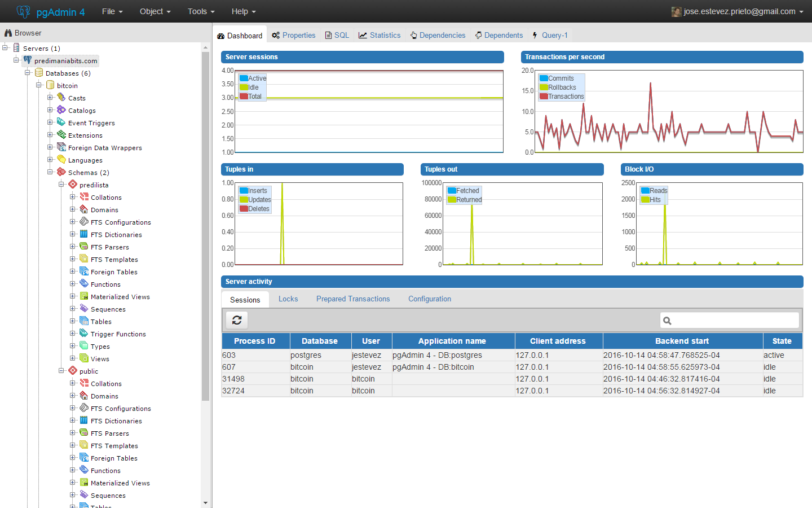Collapse the public schema node
Screen dimensions: 812x508
point(61,371)
